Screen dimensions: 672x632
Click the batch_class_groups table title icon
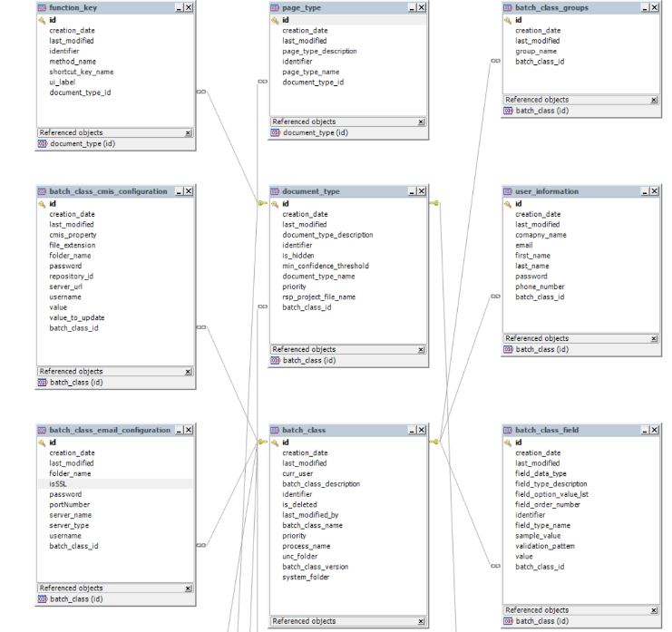point(508,8)
